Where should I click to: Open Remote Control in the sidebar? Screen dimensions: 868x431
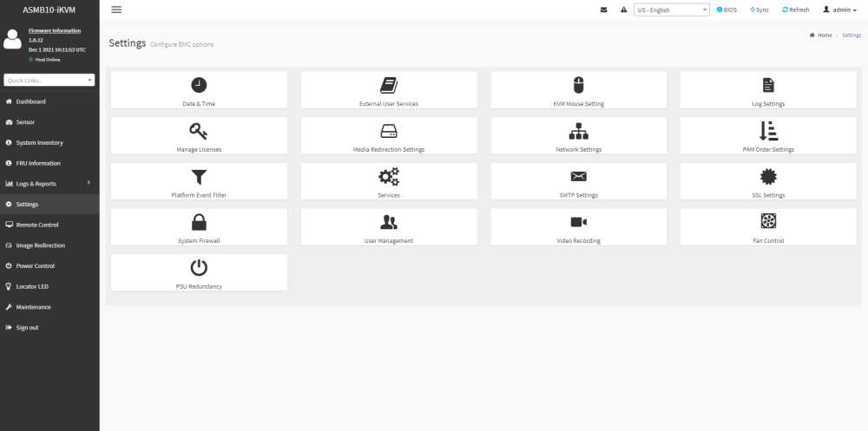pyautogui.click(x=49, y=225)
